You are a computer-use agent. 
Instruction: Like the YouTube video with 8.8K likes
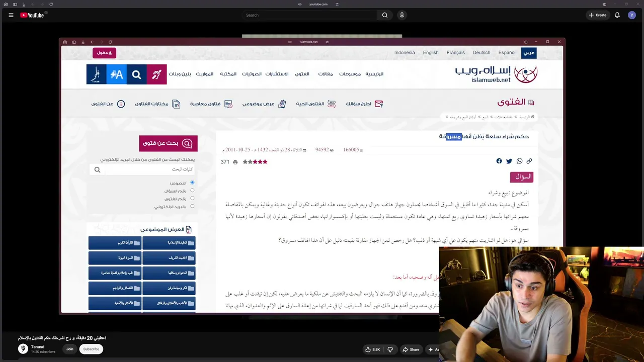[x=373, y=349]
